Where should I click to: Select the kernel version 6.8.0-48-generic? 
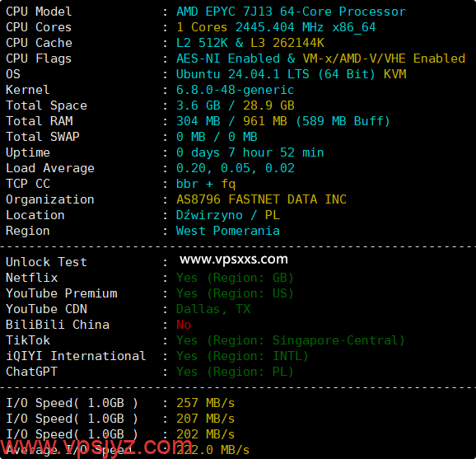pyautogui.click(x=235, y=90)
